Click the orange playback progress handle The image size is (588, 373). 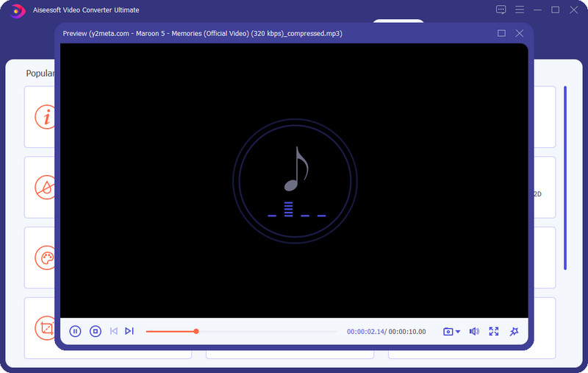point(196,331)
